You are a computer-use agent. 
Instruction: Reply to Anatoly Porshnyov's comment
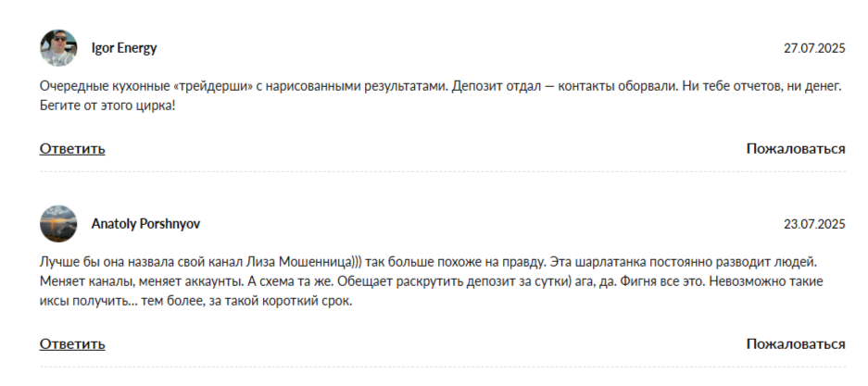coord(72,343)
